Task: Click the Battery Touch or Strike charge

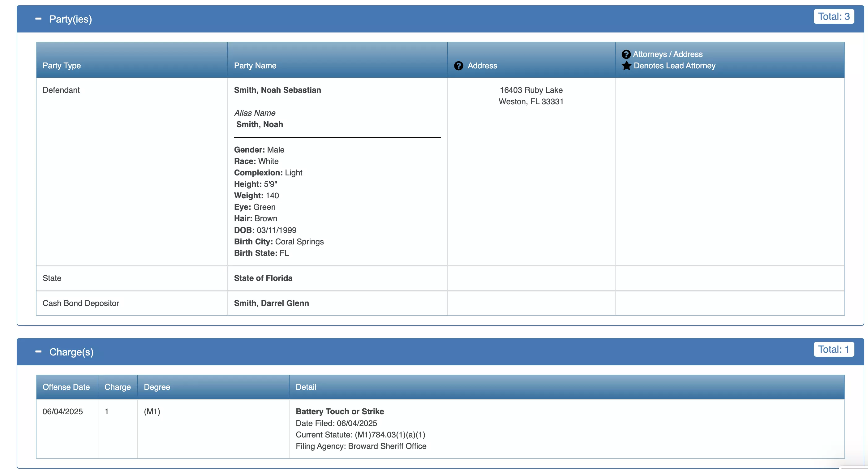Action: 340,411
